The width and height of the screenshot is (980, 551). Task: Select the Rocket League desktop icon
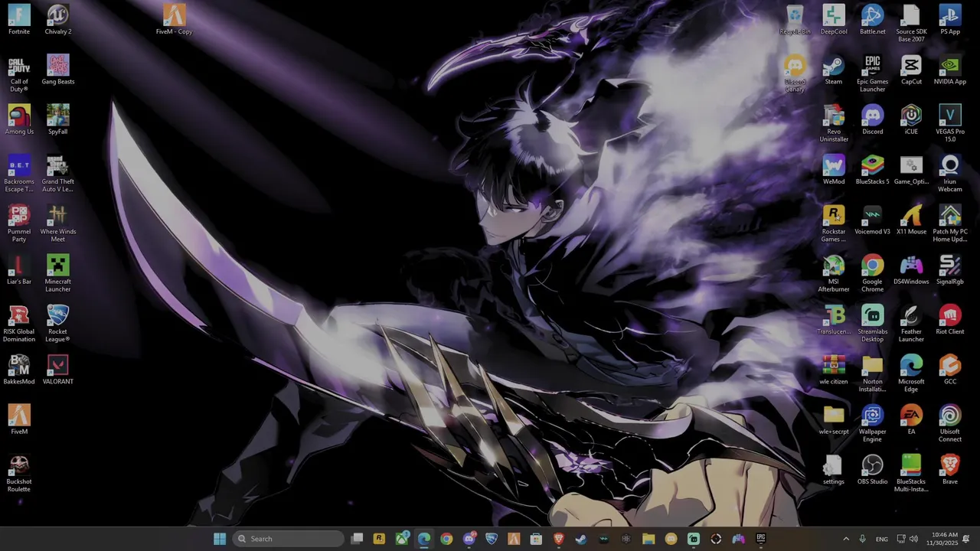58,324
